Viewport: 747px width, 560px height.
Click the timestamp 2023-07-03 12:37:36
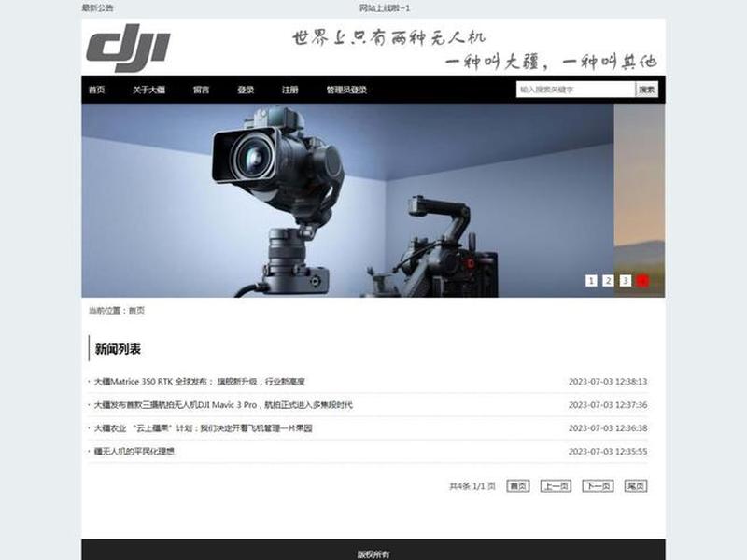click(608, 405)
